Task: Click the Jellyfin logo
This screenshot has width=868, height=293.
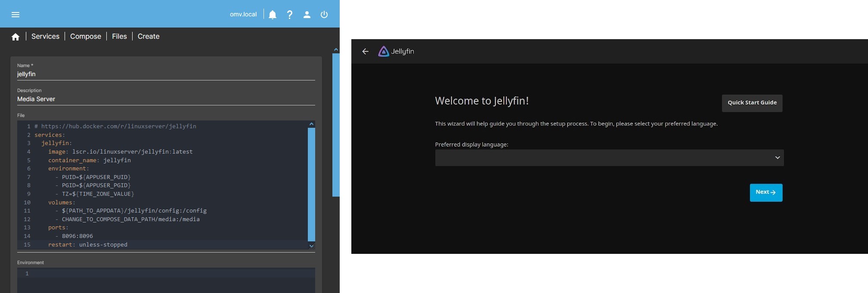Action: 396,52
